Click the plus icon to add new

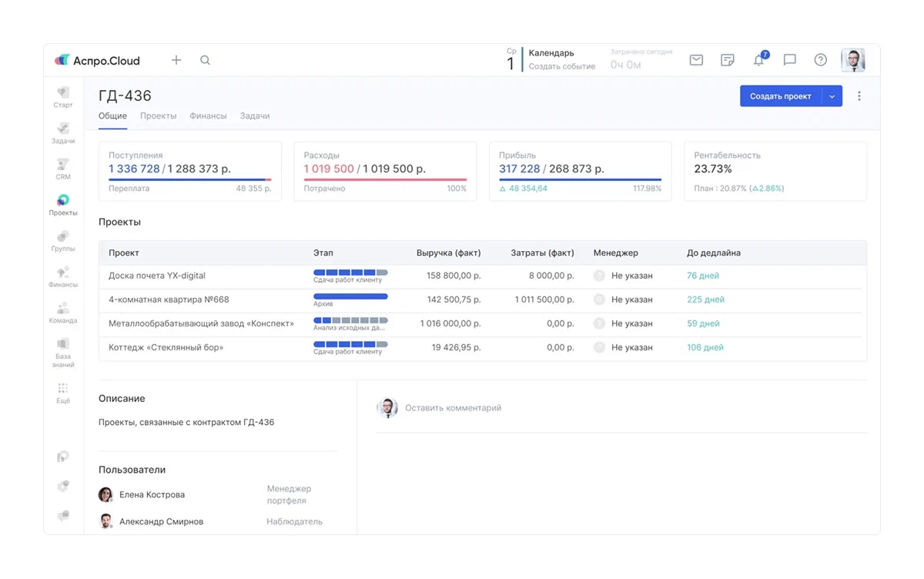pyautogui.click(x=176, y=60)
